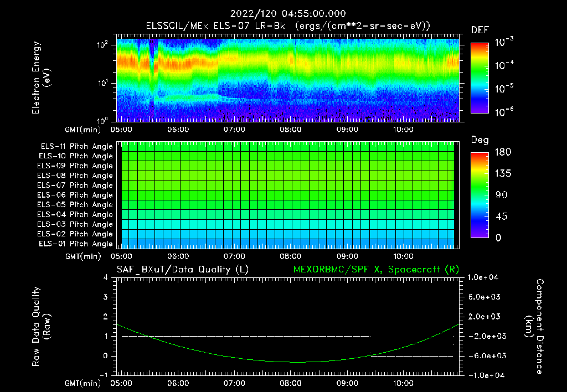The image size is (567, 392).
Task: Click the GMT(min) label under the spectrogram
Action: (83, 130)
